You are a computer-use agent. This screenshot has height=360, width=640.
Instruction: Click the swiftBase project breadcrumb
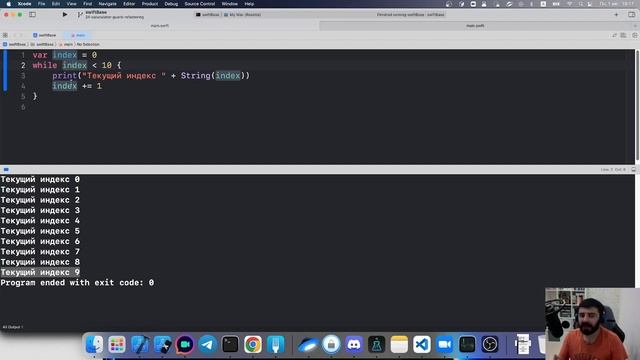(x=14, y=44)
